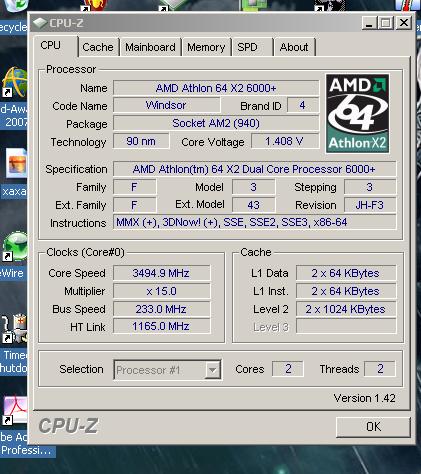The width and height of the screenshot is (421, 474).
Task: Click the Level 2 cache value
Action: point(346,309)
